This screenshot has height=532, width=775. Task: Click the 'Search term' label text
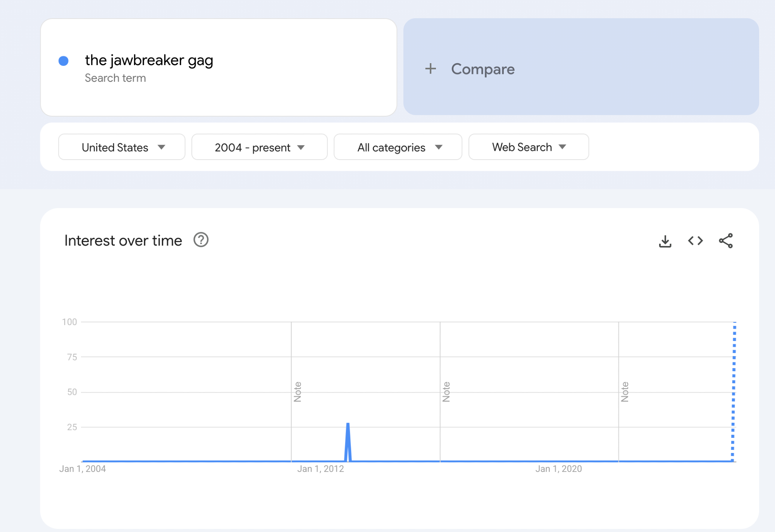115,78
